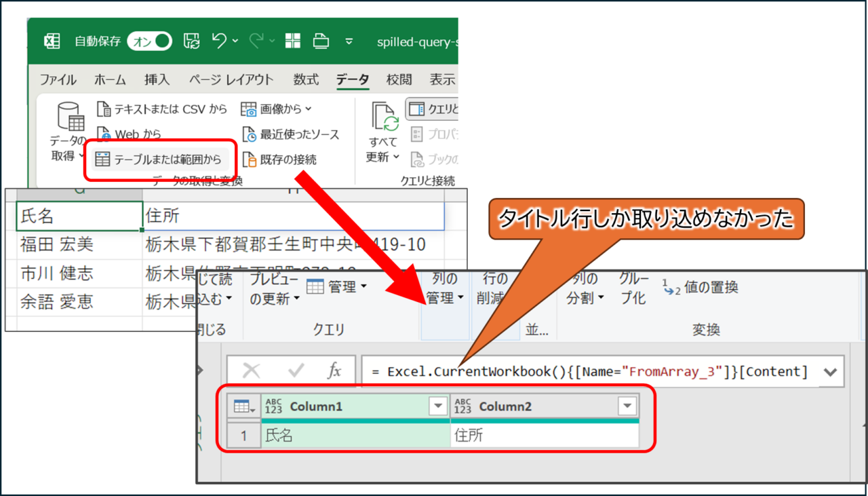This screenshot has width=868, height=496.
Task: Switch to the 表示 tab
Action: click(x=443, y=79)
